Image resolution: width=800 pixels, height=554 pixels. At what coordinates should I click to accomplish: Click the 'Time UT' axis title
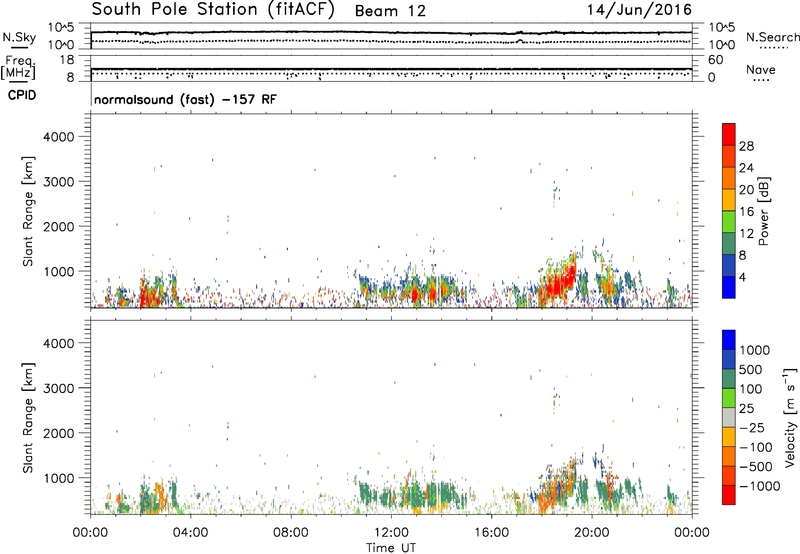tap(391, 548)
